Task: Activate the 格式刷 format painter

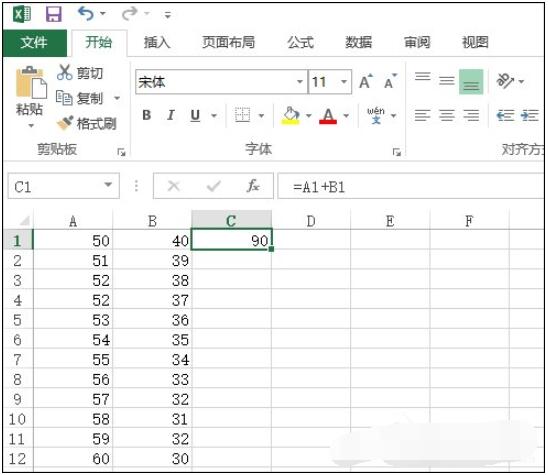Action: (87, 123)
